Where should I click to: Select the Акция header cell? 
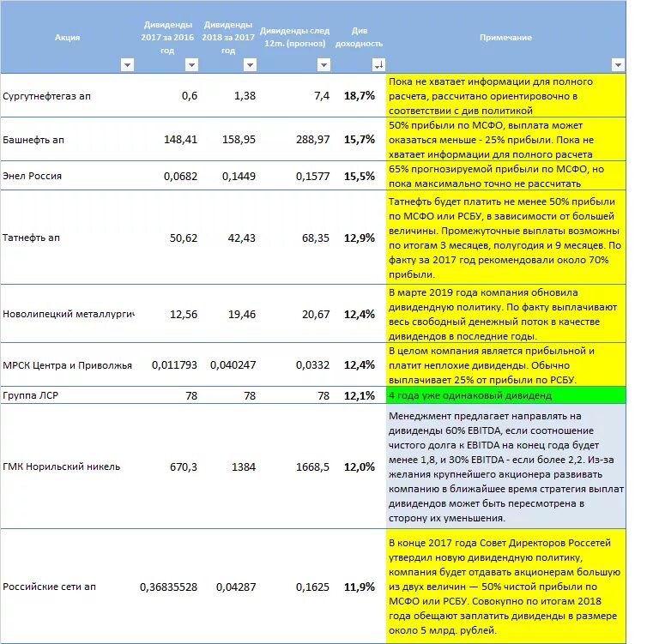click(67, 38)
